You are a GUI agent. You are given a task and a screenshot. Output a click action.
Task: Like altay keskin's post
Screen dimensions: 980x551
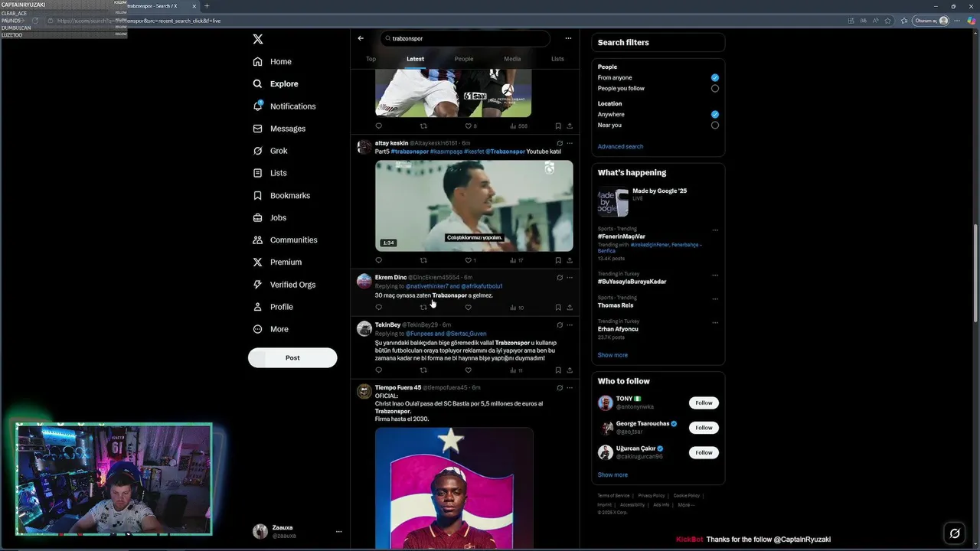coord(468,260)
